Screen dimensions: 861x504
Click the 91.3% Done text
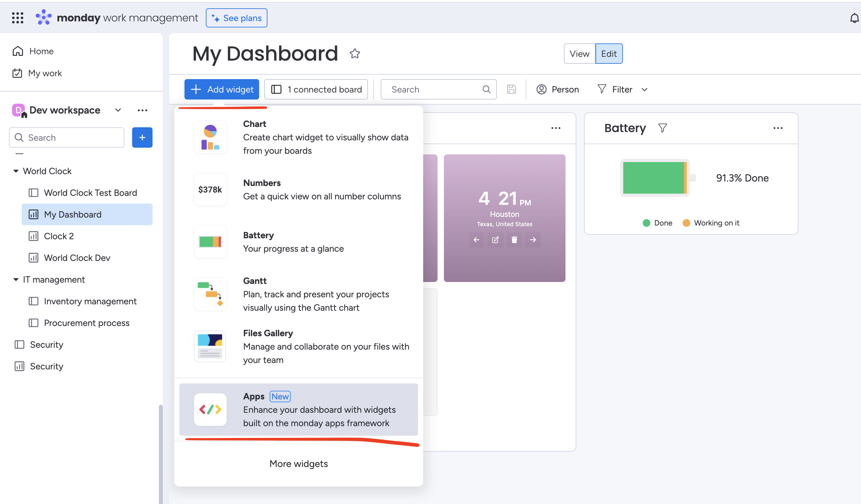742,178
